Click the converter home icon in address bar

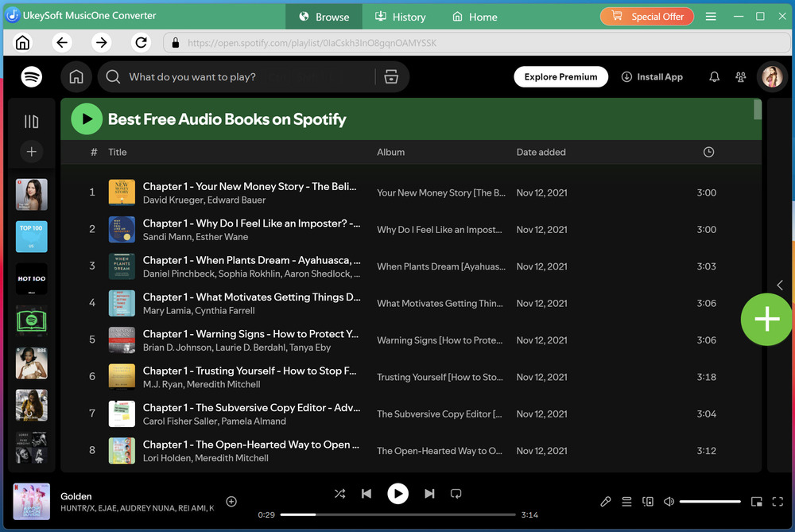(22, 43)
